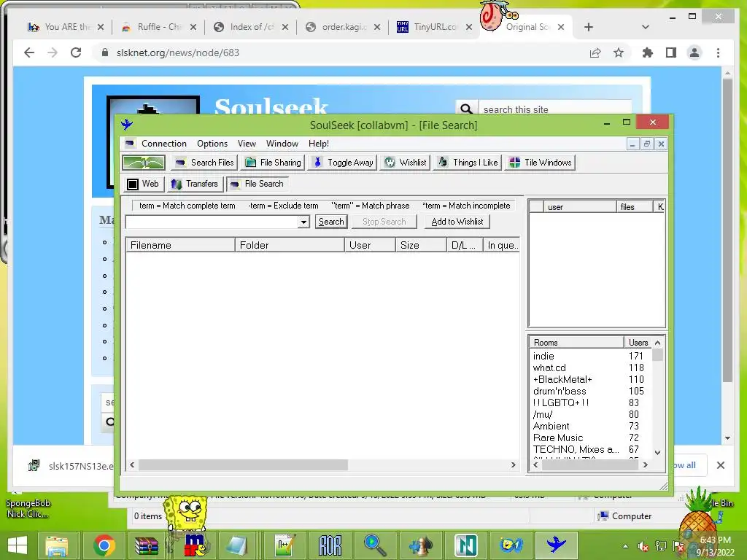Open Chrome three-dot menu
The image size is (747, 560).
click(718, 52)
